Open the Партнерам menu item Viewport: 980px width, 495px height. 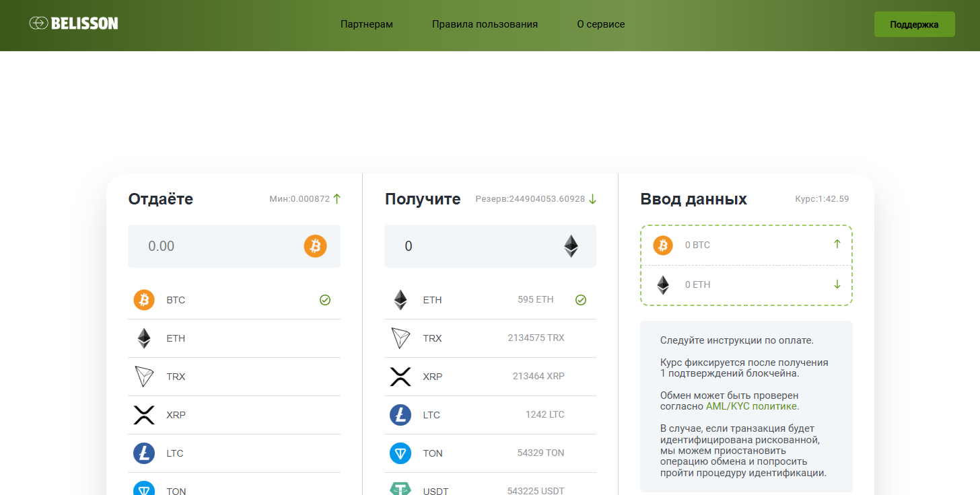pyautogui.click(x=367, y=24)
